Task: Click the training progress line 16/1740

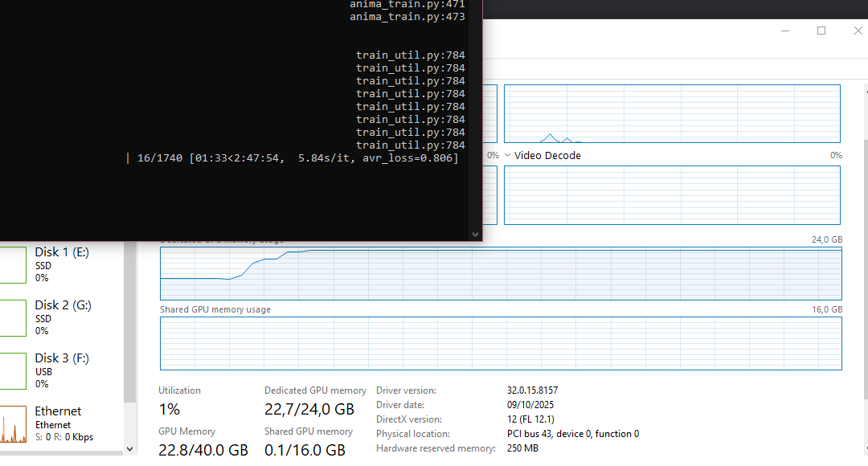Action: [293, 158]
